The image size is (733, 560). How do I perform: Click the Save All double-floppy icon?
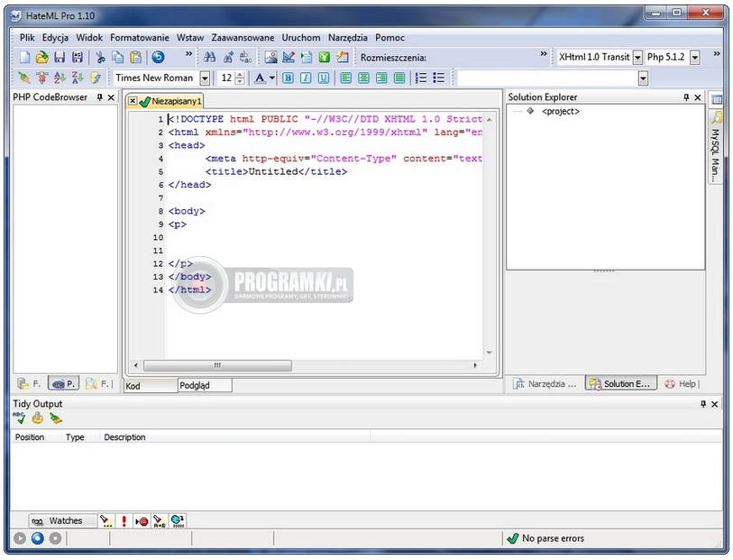[78, 57]
